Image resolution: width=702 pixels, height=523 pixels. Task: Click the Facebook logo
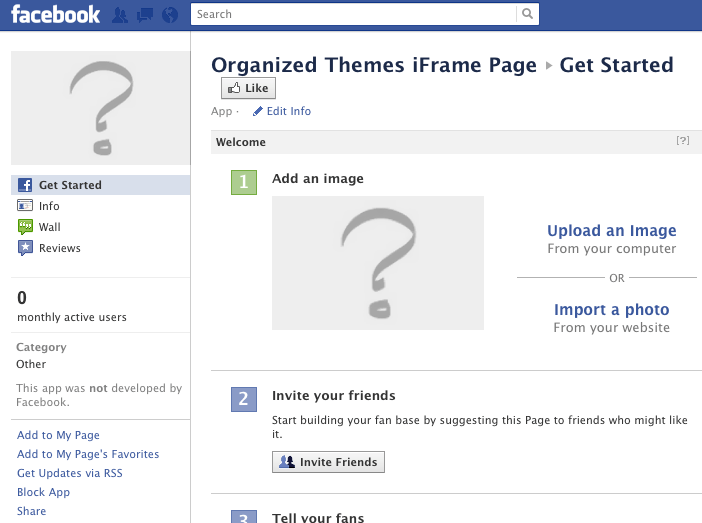[56, 14]
